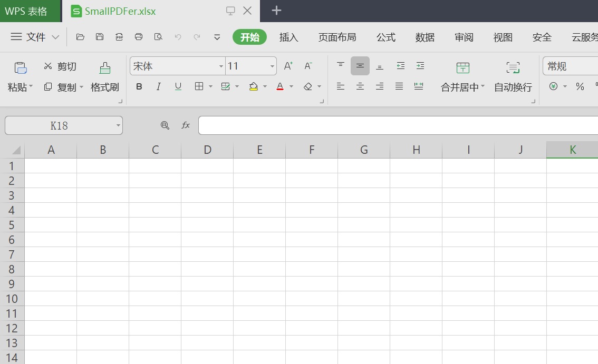Viewport: 598px width, 364px height.
Task: Switch to the 公式 tab
Action: 386,37
